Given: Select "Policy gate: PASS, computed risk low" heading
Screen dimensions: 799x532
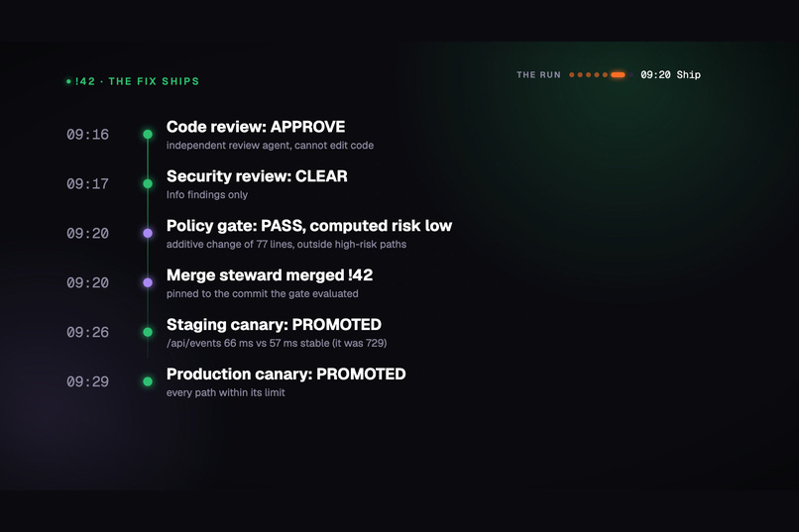Looking at the screenshot, I should point(309,226).
